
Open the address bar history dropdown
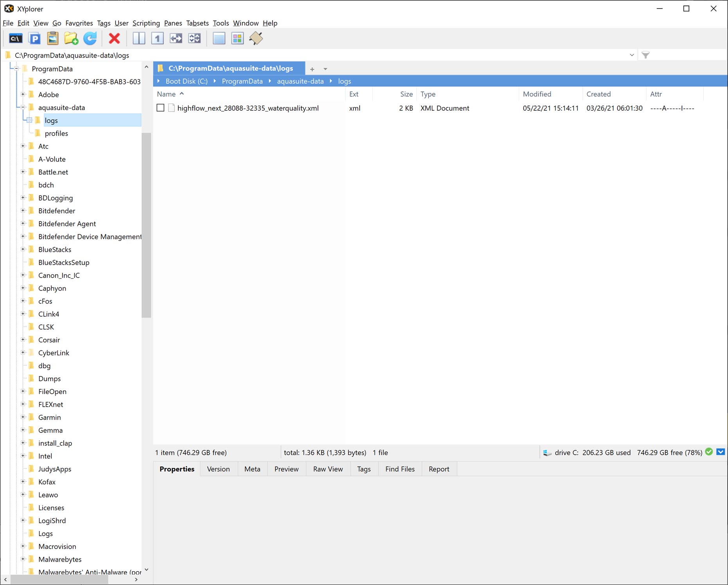pos(632,55)
